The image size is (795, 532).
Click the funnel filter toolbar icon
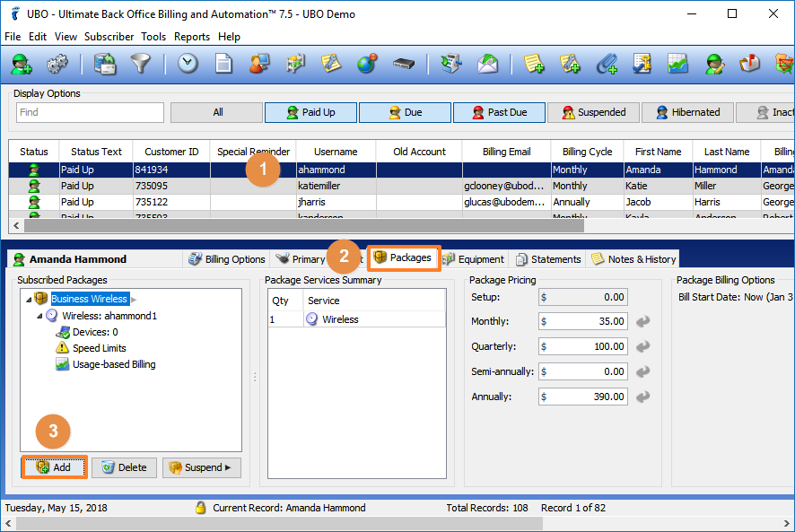click(x=141, y=65)
